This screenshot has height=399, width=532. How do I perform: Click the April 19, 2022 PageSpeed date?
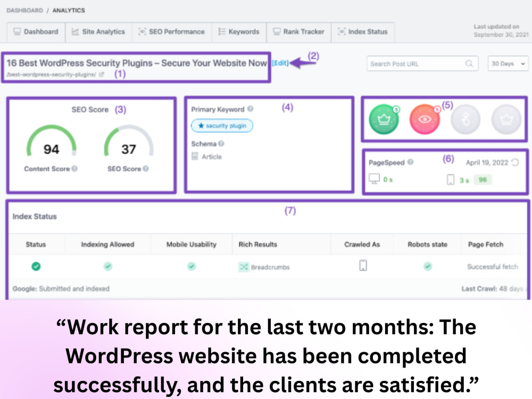pyautogui.click(x=487, y=162)
